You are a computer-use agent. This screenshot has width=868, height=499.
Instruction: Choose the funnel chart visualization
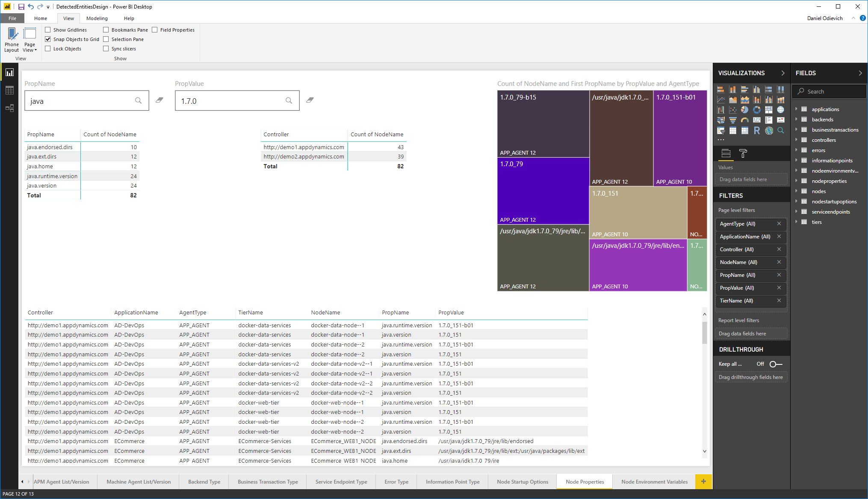tap(733, 120)
